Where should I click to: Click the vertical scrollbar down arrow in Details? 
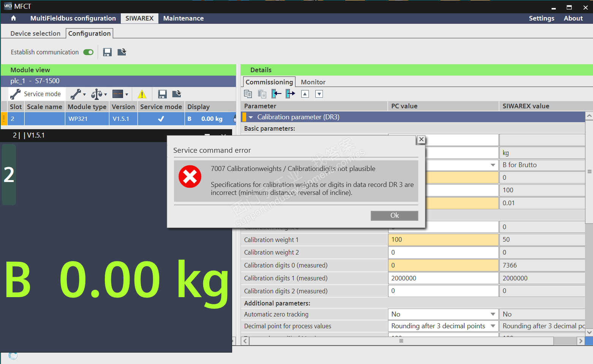click(x=589, y=332)
